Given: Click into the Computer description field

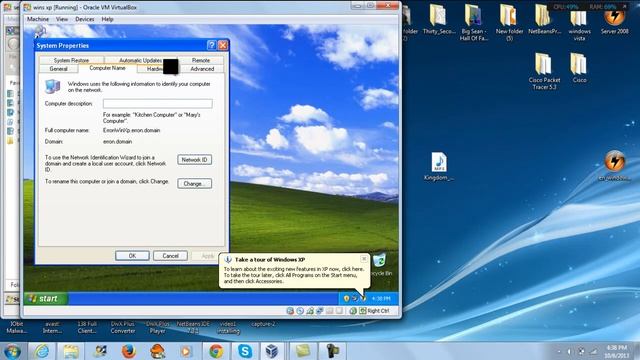Looking at the screenshot, I should click(158, 104).
